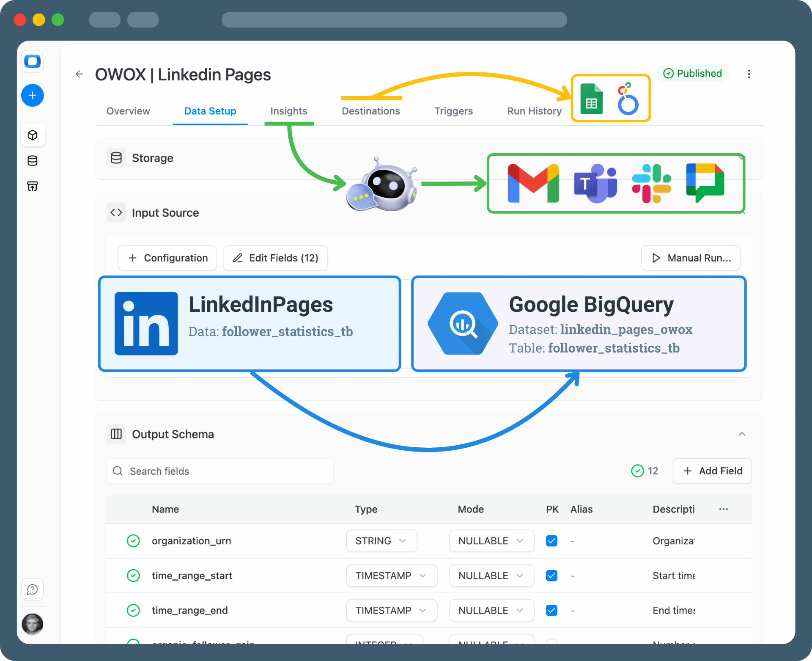The width and height of the screenshot is (812, 661).
Task: Click the OWOX logo at sidebar top
Action: pos(33,61)
